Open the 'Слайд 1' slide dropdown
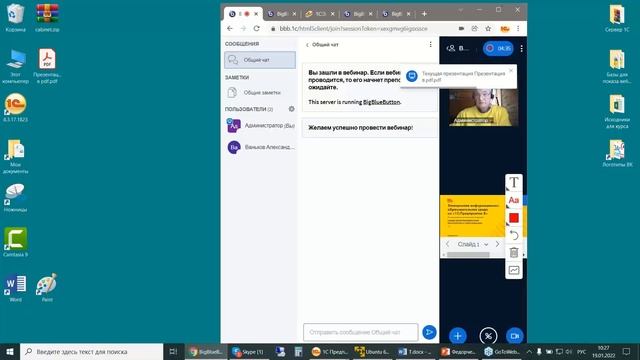The height and width of the screenshot is (360, 640). pos(473,244)
